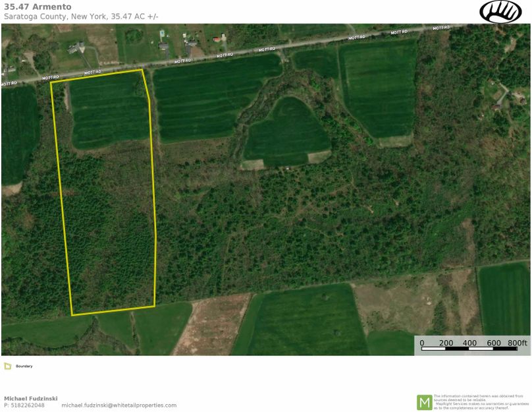This screenshot has width=532, height=412.
Task: Click the heart-shaped green field on map
Action: [x=285, y=131]
